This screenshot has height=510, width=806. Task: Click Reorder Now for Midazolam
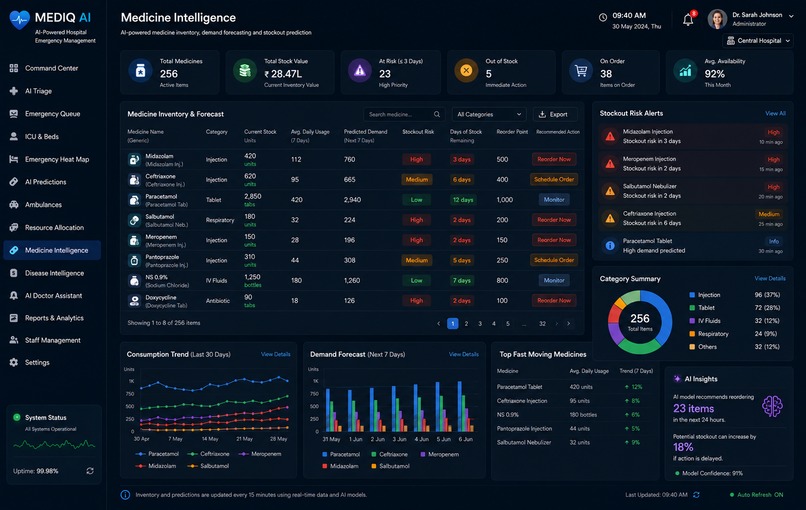(x=554, y=159)
